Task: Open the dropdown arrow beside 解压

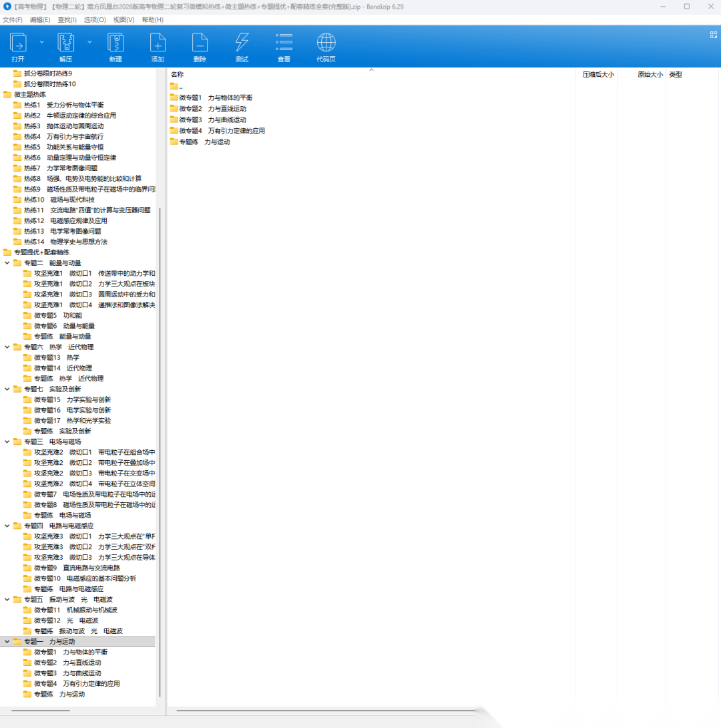Action: tap(89, 41)
